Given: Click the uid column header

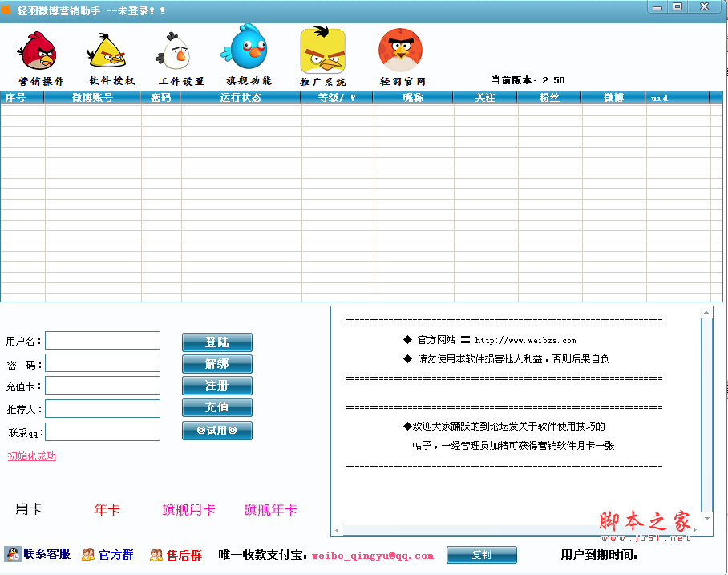Looking at the screenshot, I should click(677, 97).
